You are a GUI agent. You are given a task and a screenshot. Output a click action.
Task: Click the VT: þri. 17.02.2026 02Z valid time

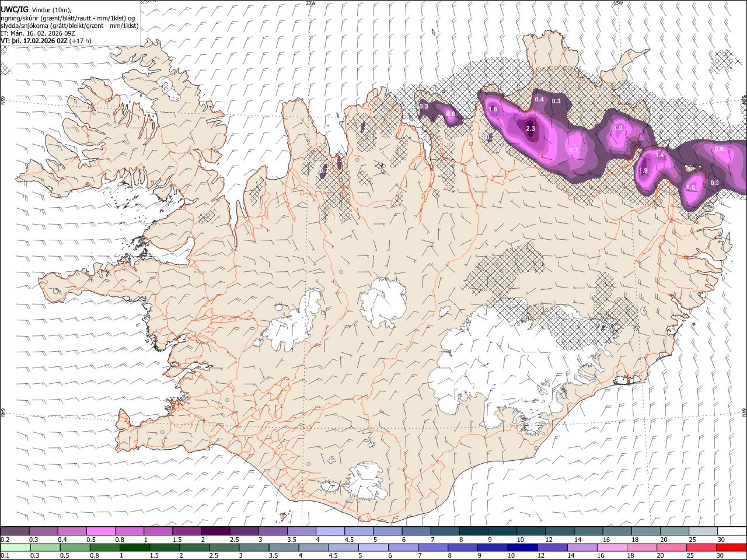(x=34, y=41)
